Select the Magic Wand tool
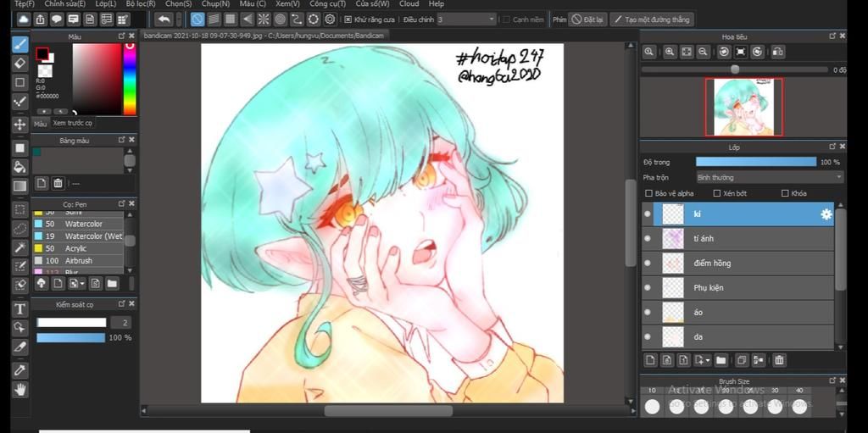 pyautogui.click(x=20, y=247)
